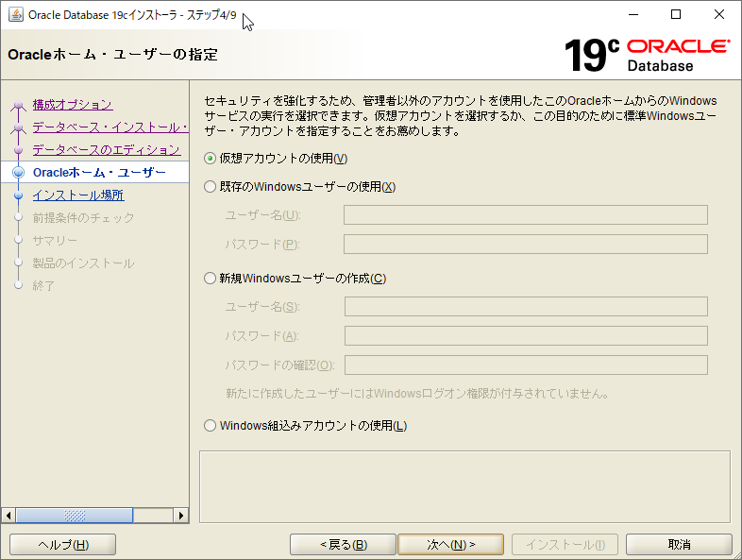Open the 構成オプション step link
The height and width of the screenshot is (560, 742).
point(73,105)
